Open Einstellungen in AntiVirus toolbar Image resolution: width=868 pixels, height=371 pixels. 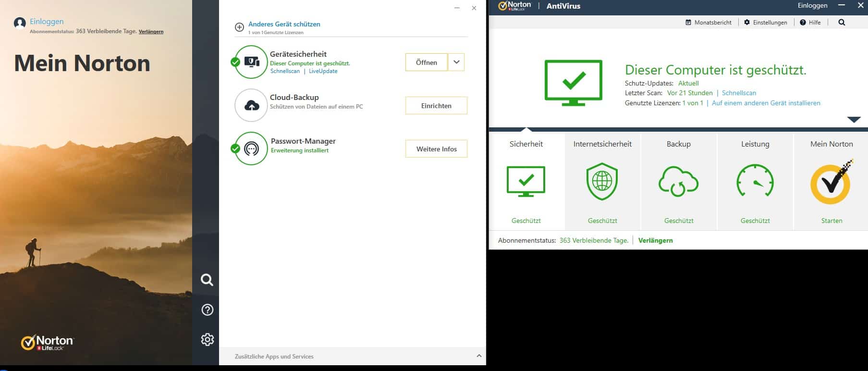pos(766,23)
